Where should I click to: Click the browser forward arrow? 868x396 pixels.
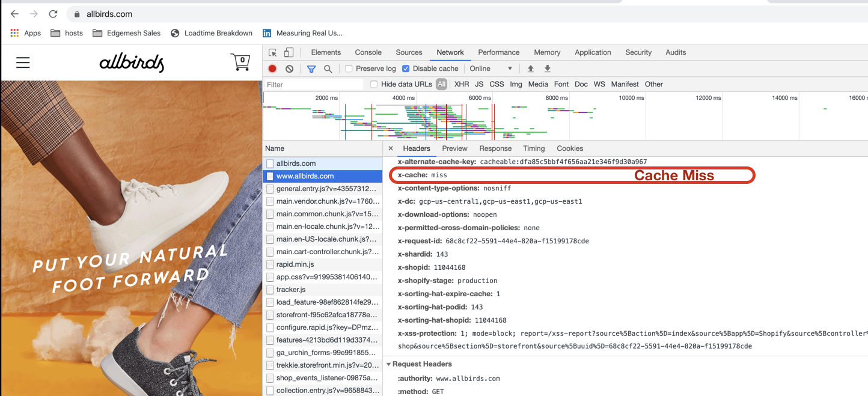click(x=34, y=14)
